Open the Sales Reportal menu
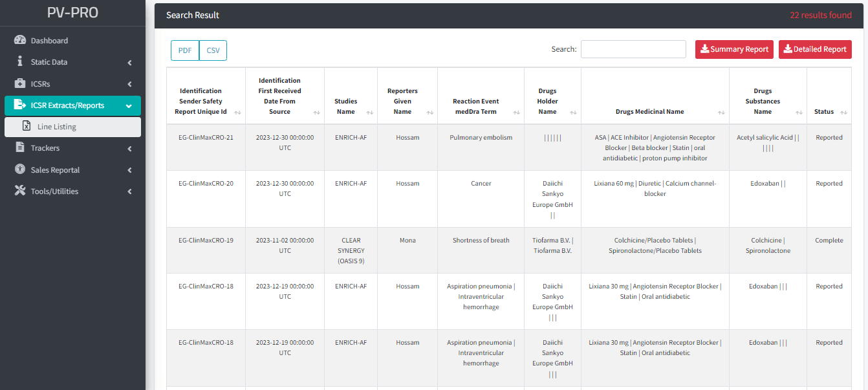 56,170
